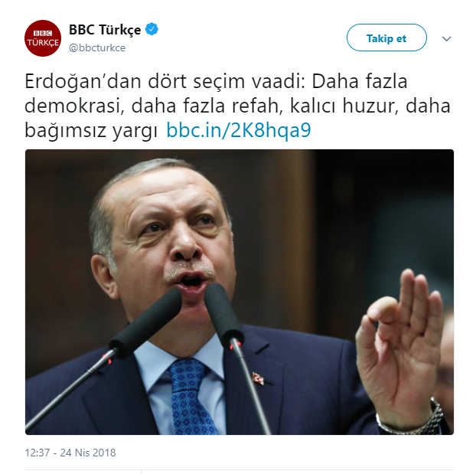Open the 12:37 - 24 Nis 2018 timestamp
This screenshot has height=474, width=476.
click(70, 453)
